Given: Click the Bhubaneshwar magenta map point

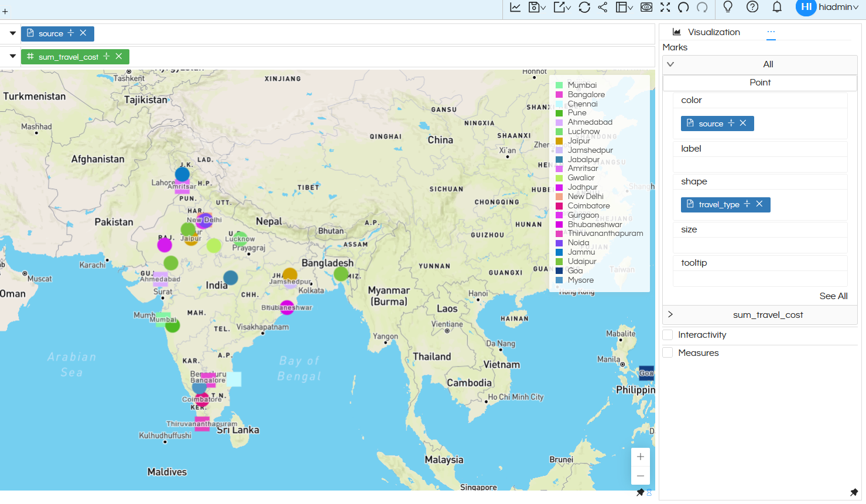Looking at the screenshot, I should pos(287,307).
